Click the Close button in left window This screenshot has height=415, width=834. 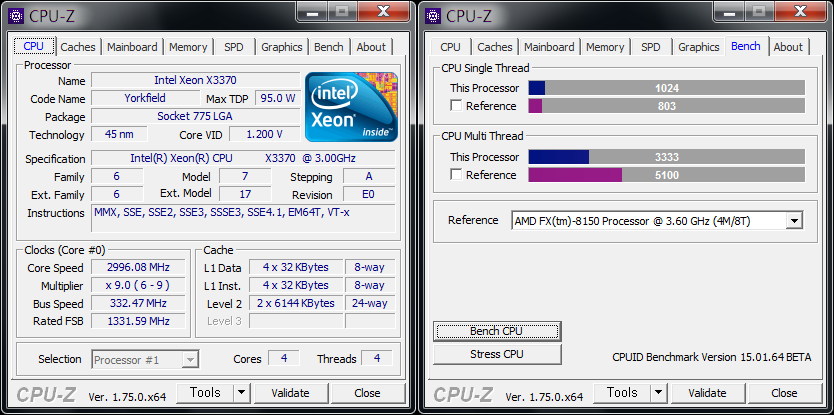click(368, 393)
